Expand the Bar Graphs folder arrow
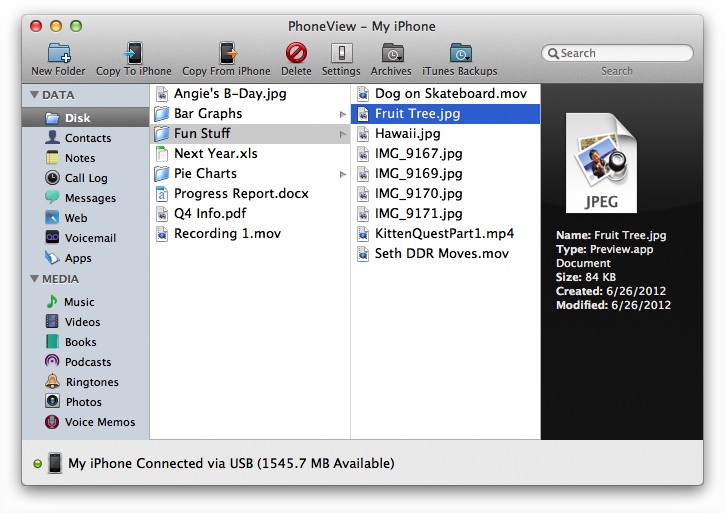The image size is (725, 513). tap(343, 114)
